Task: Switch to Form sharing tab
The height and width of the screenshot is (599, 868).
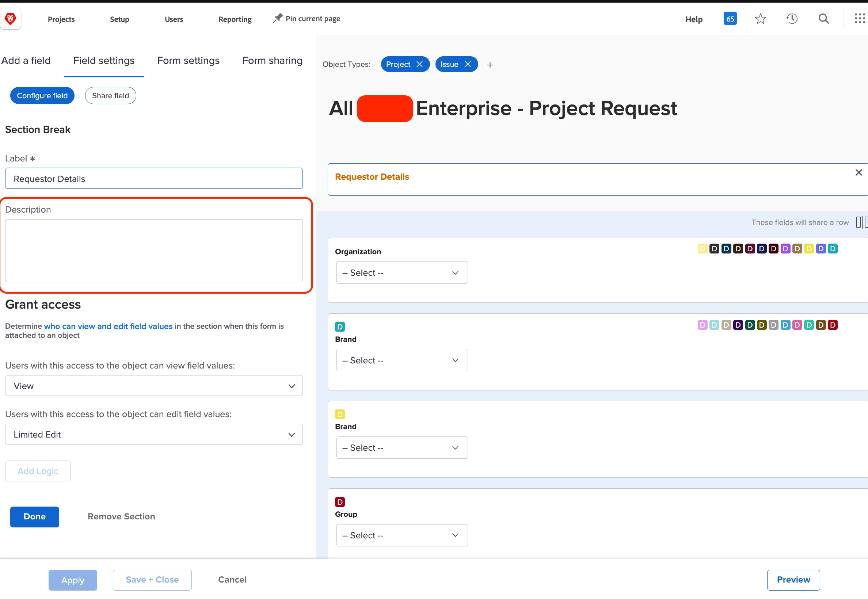Action: point(272,60)
